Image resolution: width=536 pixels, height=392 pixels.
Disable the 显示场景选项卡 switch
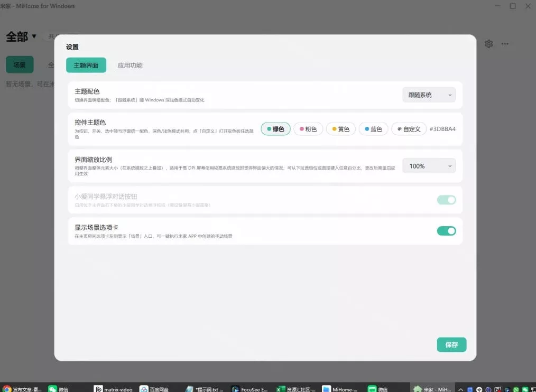pos(447,231)
